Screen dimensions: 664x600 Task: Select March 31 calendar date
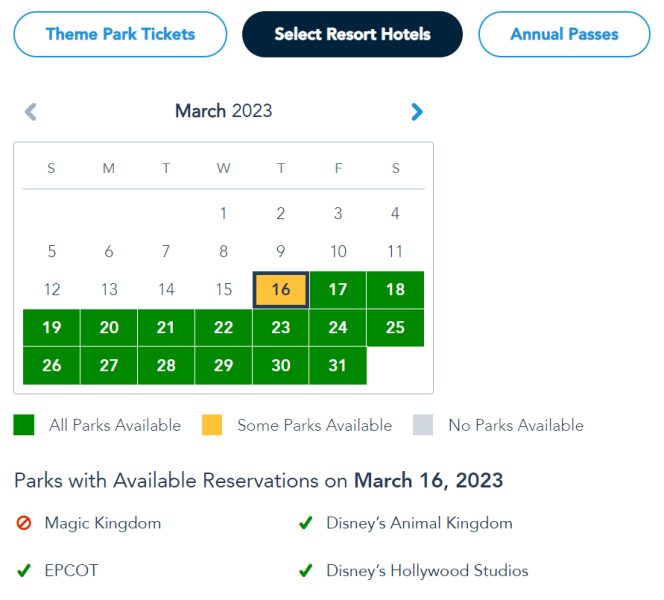coord(338,366)
